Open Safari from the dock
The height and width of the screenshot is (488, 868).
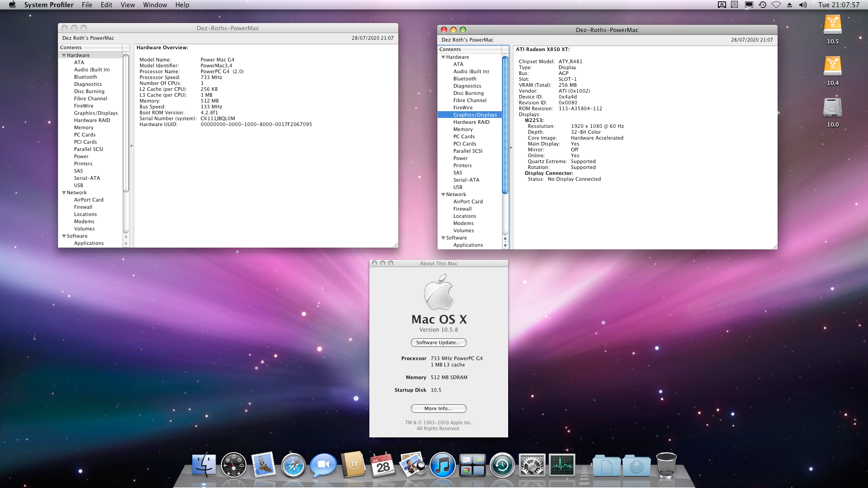[x=293, y=465]
